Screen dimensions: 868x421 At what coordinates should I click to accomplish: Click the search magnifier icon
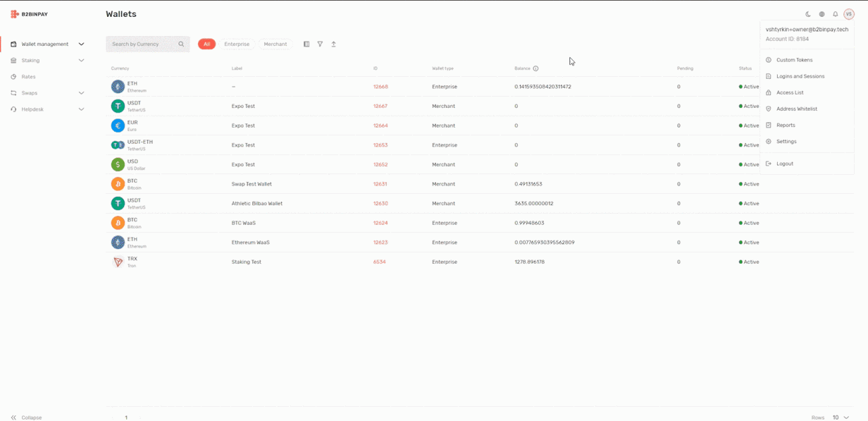(181, 44)
